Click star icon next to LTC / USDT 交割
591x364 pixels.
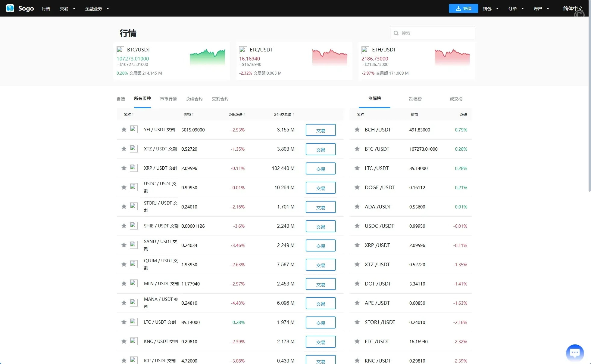(124, 322)
